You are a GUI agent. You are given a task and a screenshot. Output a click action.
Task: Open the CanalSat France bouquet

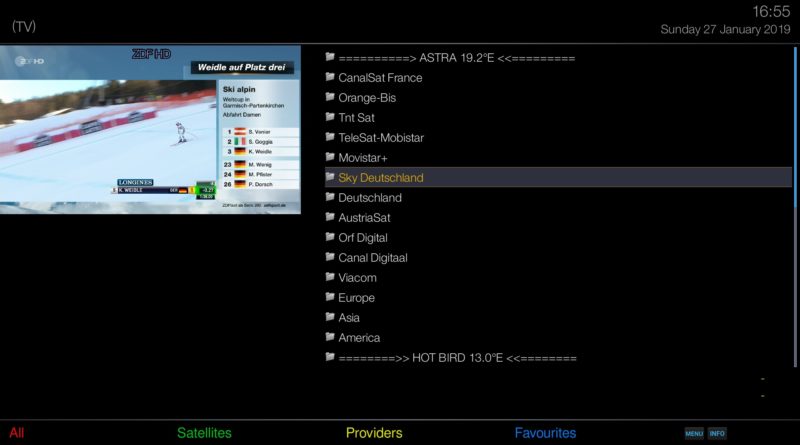click(x=558, y=78)
